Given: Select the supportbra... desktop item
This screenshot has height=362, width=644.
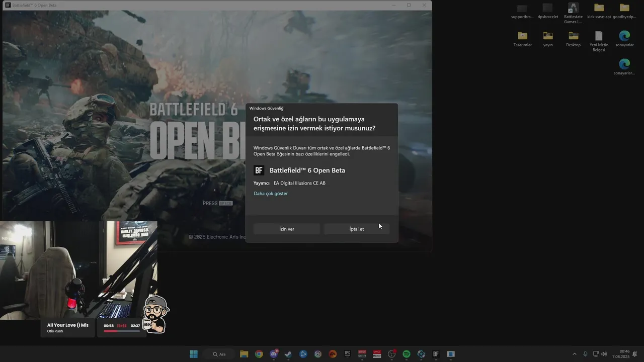Looking at the screenshot, I should pos(522,11).
